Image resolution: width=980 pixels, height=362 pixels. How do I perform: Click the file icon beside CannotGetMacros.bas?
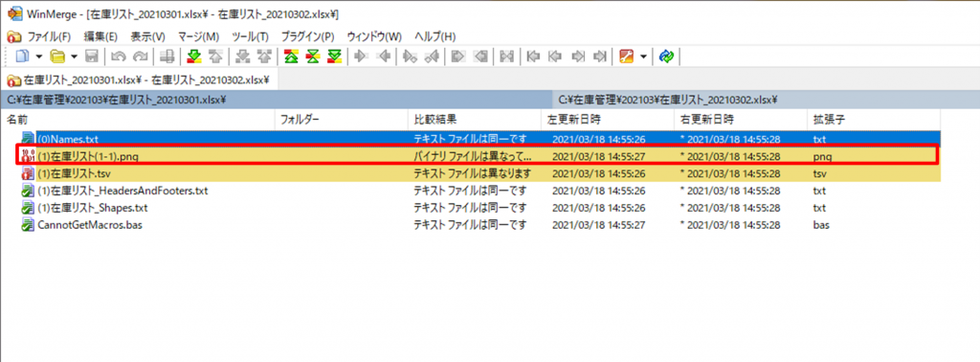[x=28, y=224]
